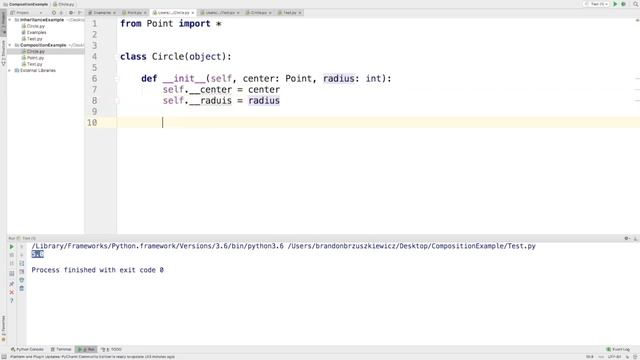Click the highlighted 5.0 output value
Screen dimensions: 640x360
click(38, 254)
